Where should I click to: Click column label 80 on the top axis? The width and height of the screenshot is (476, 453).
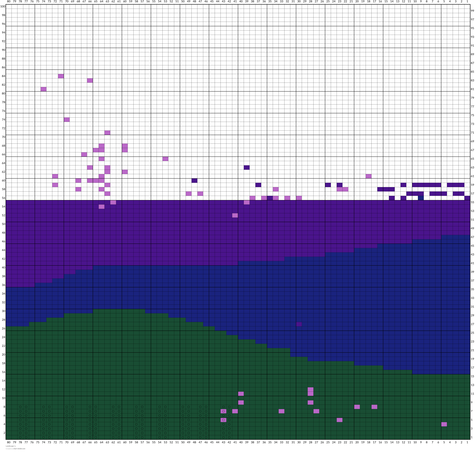9,2
